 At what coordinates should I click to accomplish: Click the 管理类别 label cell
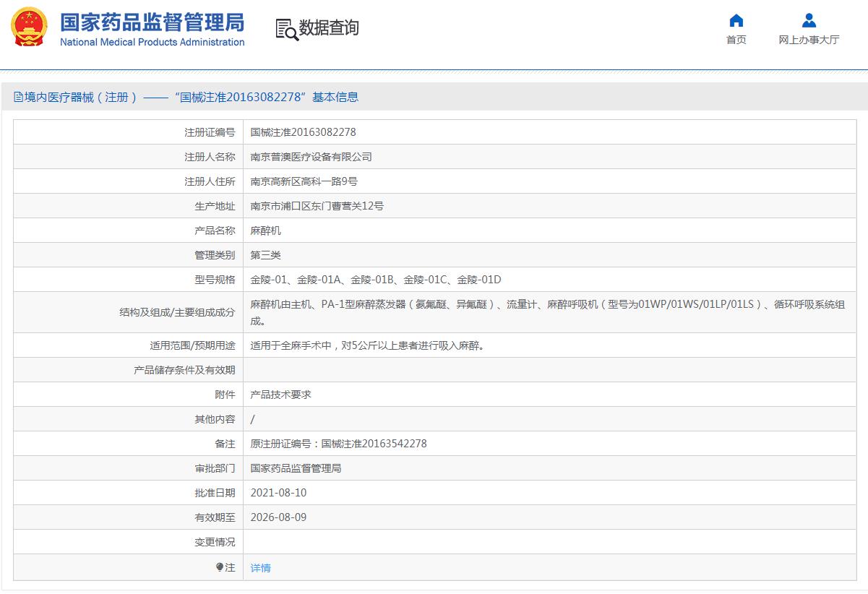click(x=129, y=255)
